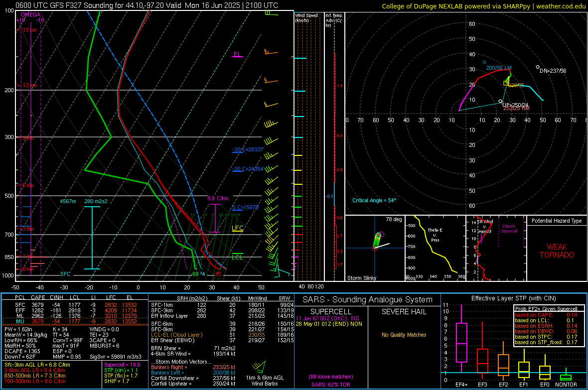The height and width of the screenshot is (390, 588).
Task: Click the 'Supercell = 19.8' composite value
Action: [x=122, y=365]
